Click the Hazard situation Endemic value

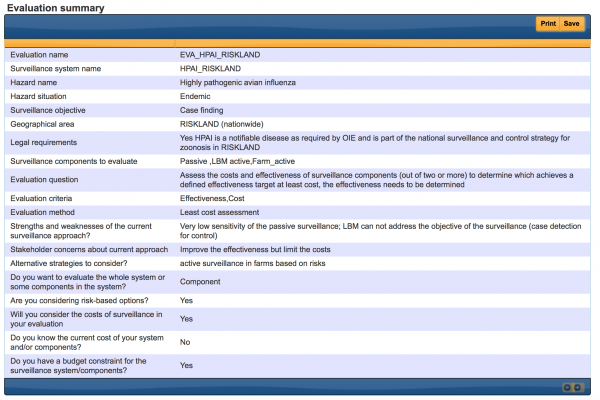click(195, 96)
